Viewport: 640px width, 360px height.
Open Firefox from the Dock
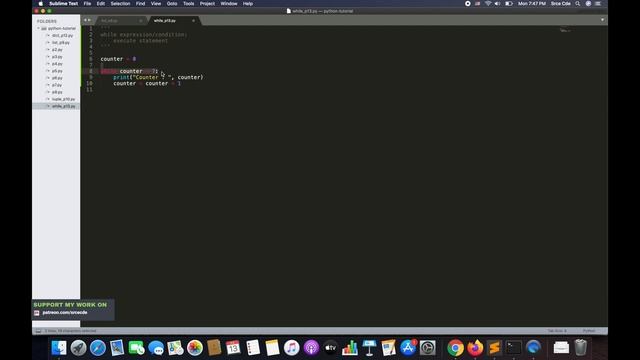(x=475, y=348)
